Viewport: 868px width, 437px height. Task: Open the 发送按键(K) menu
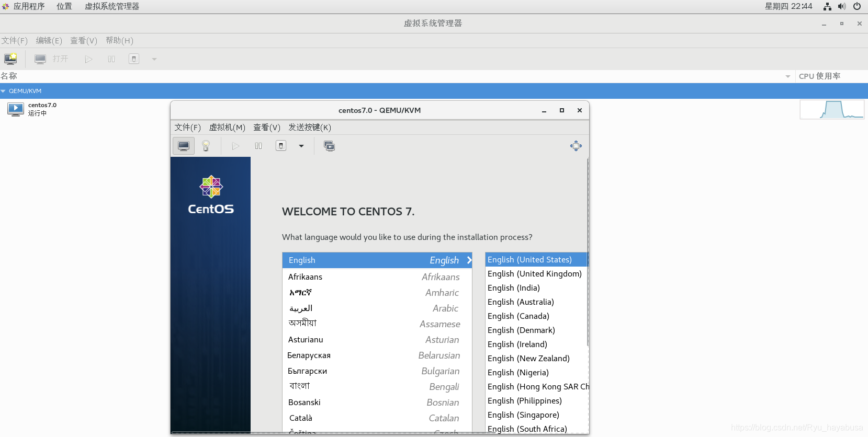tap(310, 127)
